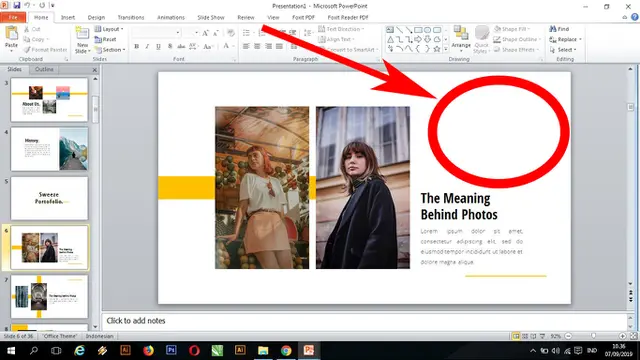Viewport: 640px width, 360px height.
Task: Zoom in using the plus button
Action: click(622, 336)
